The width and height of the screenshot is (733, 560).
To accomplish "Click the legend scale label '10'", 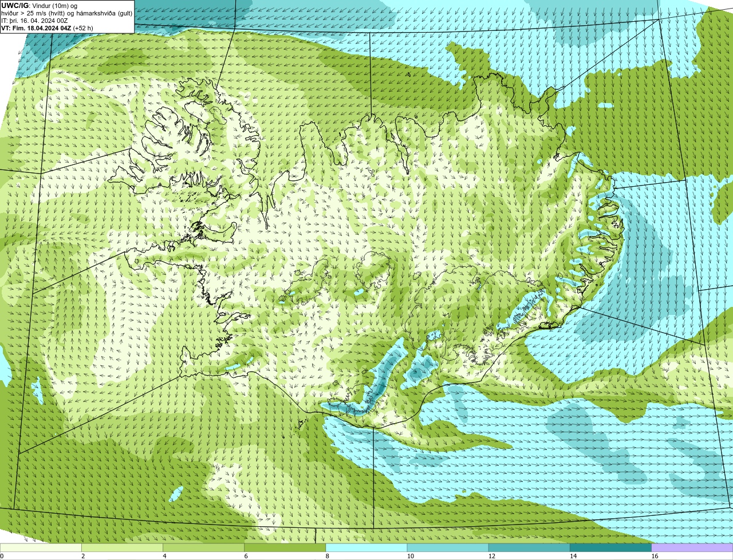I will [411, 556].
